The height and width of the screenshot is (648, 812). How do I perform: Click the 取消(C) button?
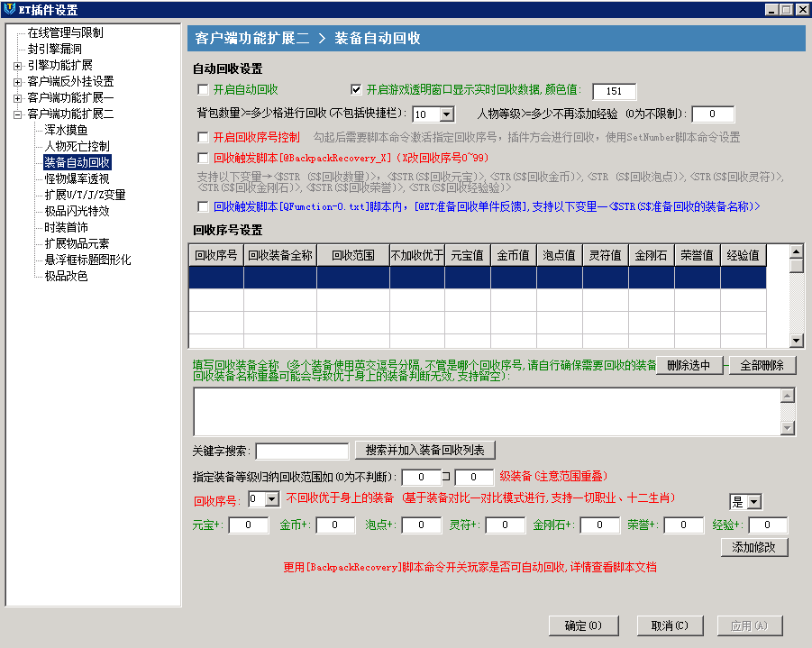(x=671, y=625)
